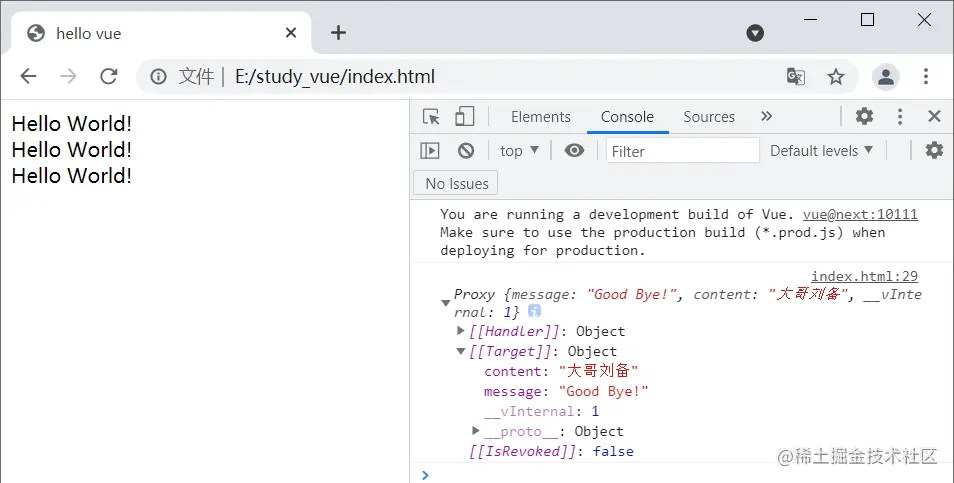
Task: Close the DevTools panel
Action: (x=935, y=116)
